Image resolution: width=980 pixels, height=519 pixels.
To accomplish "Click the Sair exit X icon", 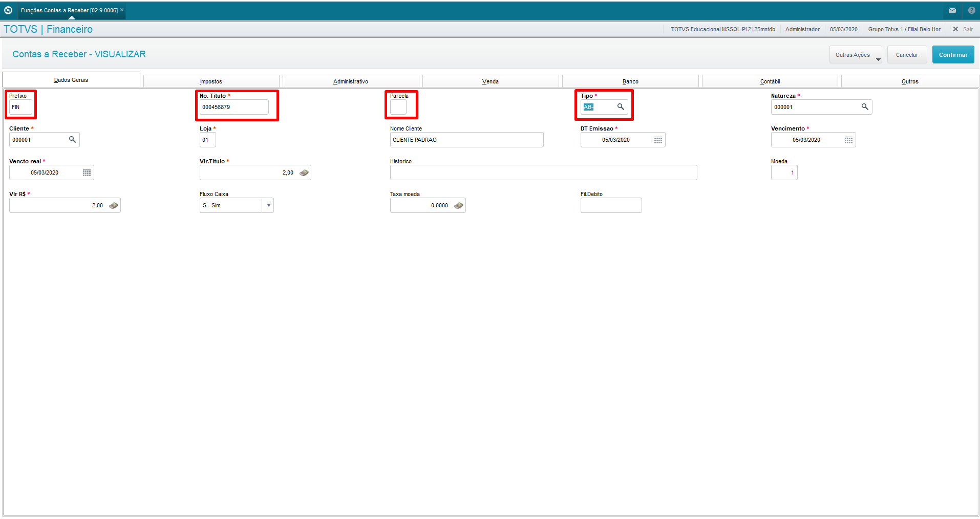I will [x=955, y=29].
